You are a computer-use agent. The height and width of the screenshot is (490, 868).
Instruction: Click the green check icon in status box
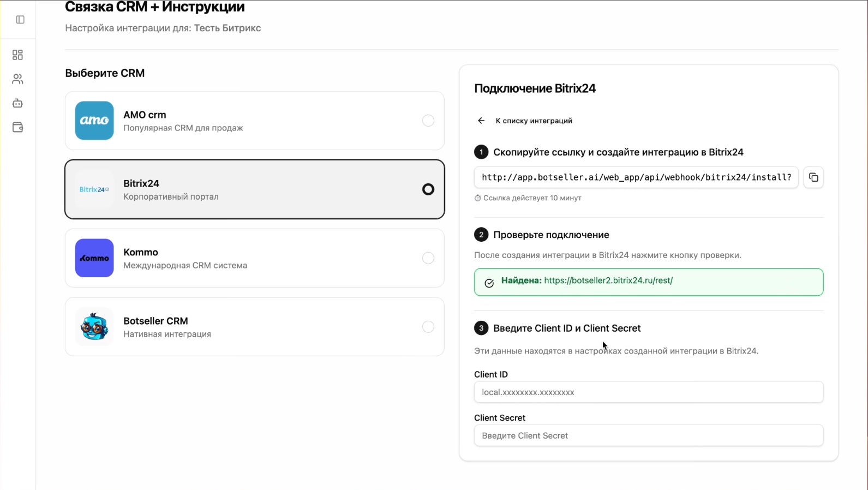(489, 283)
